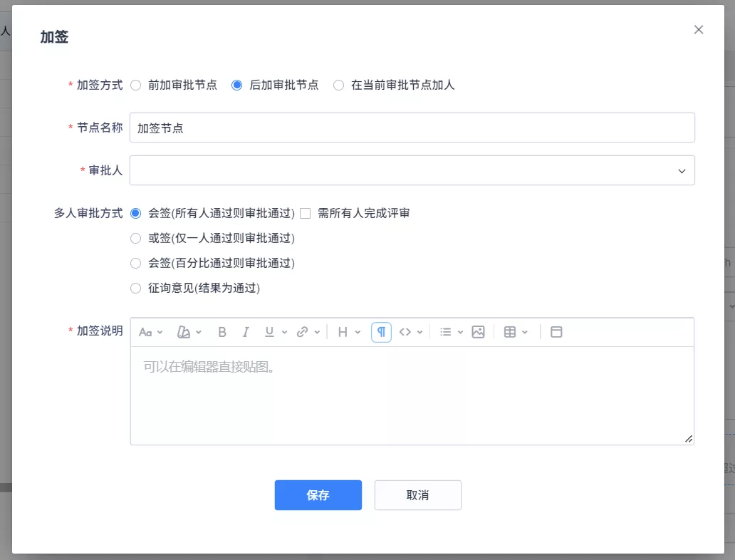Open the text color picker tool
Viewport: 735px width, 560px height.
coord(189,332)
